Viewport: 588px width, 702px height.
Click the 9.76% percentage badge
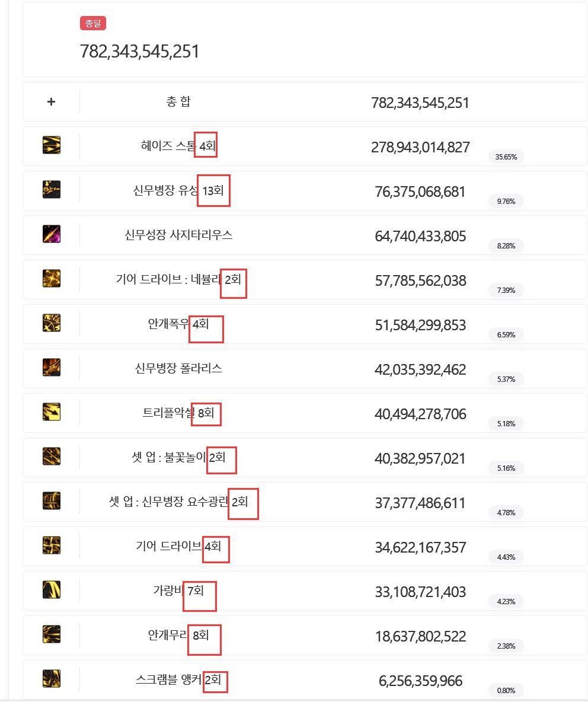tap(506, 202)
